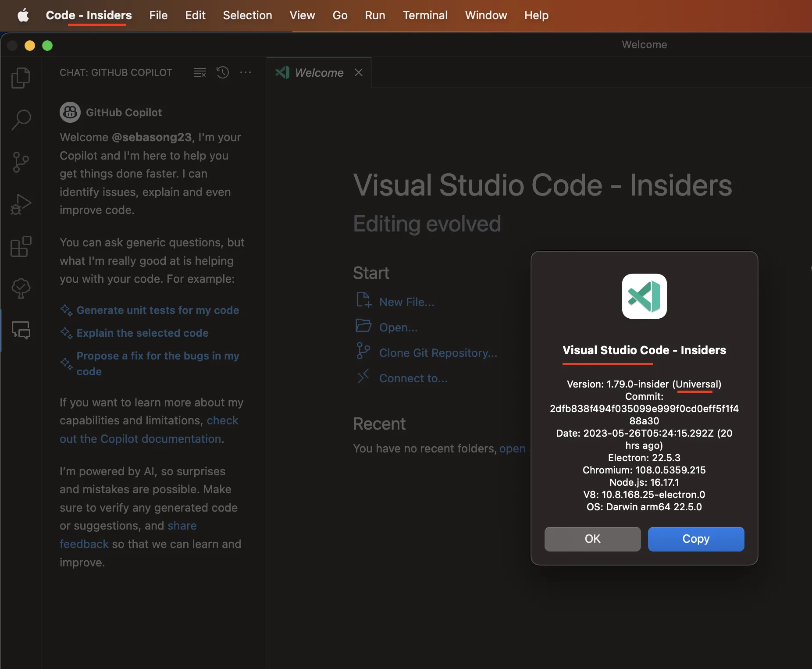Open the View menu
Screen dimensions: 812x669
click(302, 15)
